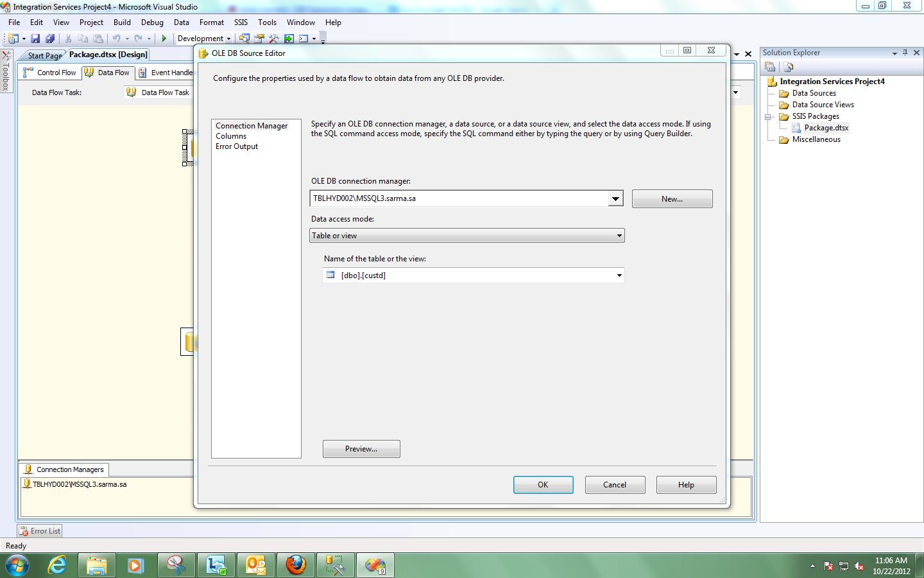Open the Debug menu

coord(152,22)
